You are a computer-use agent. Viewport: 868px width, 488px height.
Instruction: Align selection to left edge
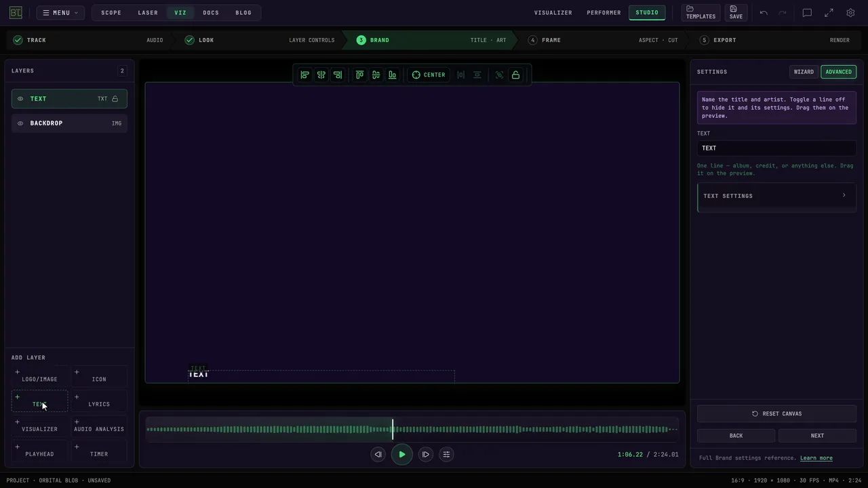click(x=305, y=75)
